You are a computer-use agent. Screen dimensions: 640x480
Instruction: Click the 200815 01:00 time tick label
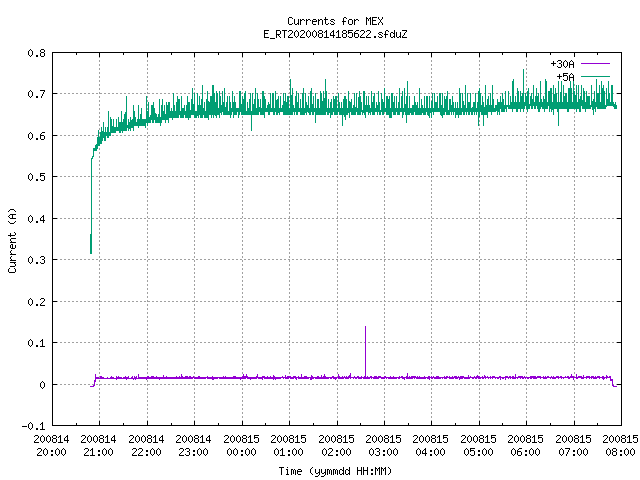(x=289, y=445)
